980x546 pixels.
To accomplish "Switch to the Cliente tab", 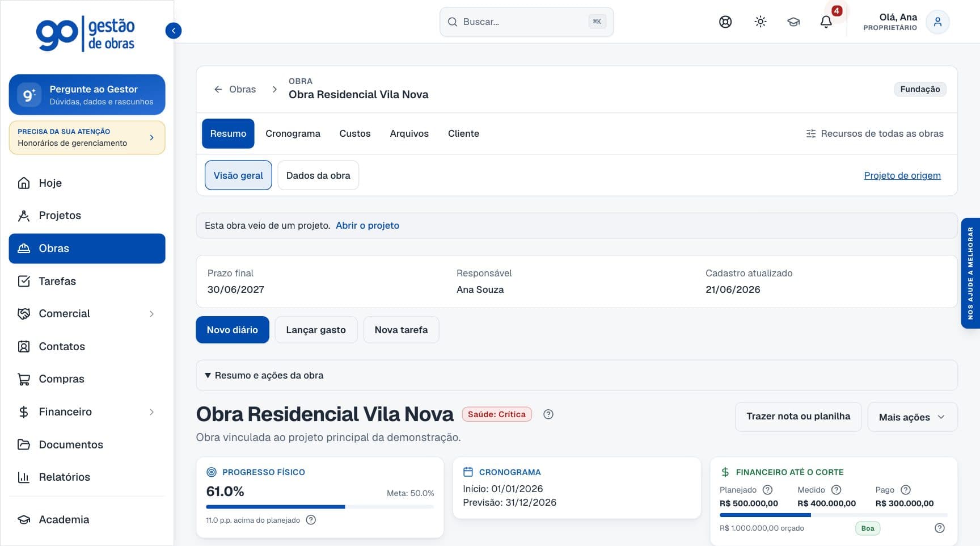I will (x=463, y=133).
